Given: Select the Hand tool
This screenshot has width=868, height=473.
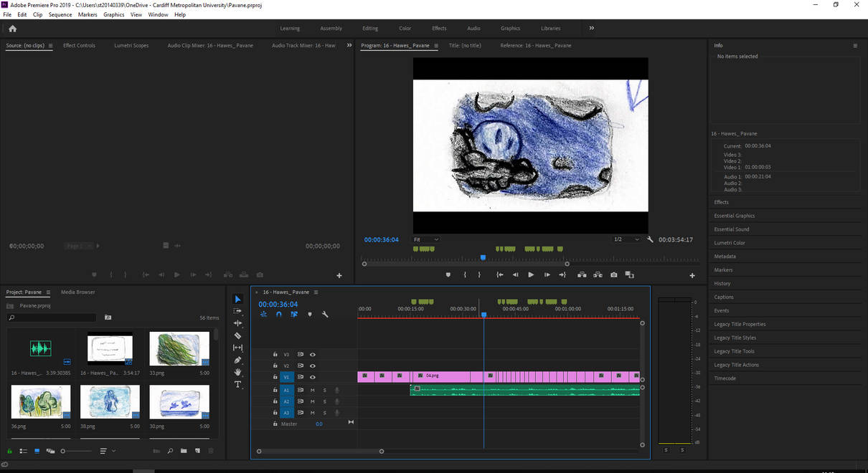Looking at the screenshot, I should (238, 372).
